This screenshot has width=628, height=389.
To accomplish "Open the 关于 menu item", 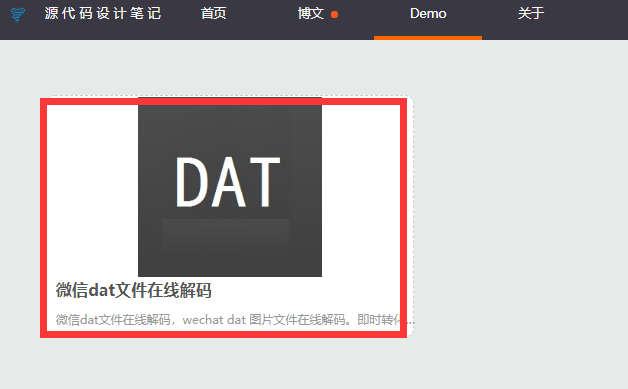I will [x=531, y=14].
